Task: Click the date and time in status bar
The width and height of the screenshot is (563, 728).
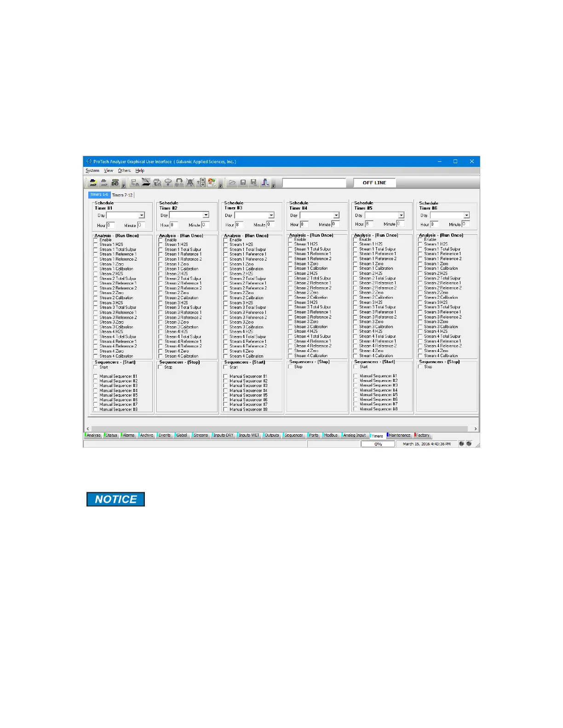Action: click(x=426, y=444)
